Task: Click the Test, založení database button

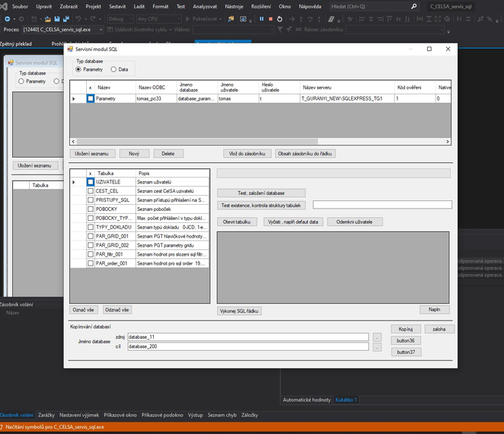Action: coord(261,193)
